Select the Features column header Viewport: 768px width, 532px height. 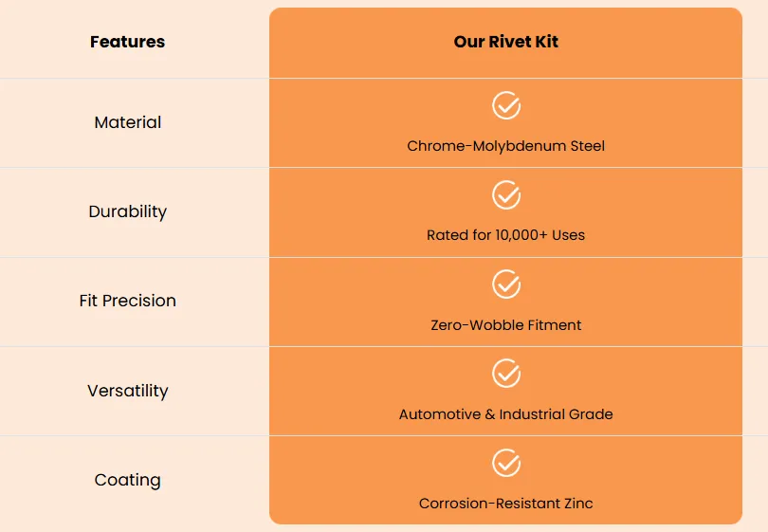(x=127, y=42)
